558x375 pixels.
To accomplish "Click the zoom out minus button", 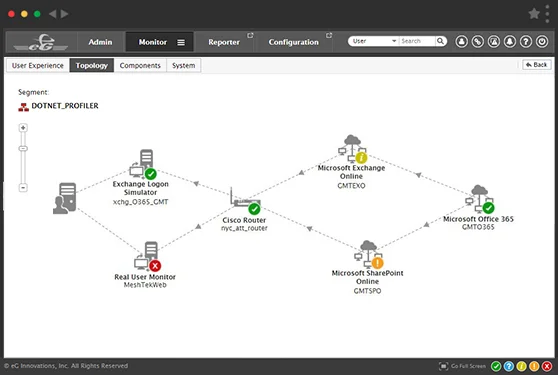I will click(23, 188).
